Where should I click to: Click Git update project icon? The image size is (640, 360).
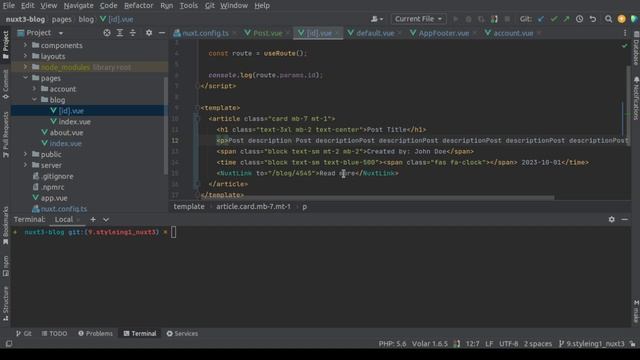click(541, 19)
